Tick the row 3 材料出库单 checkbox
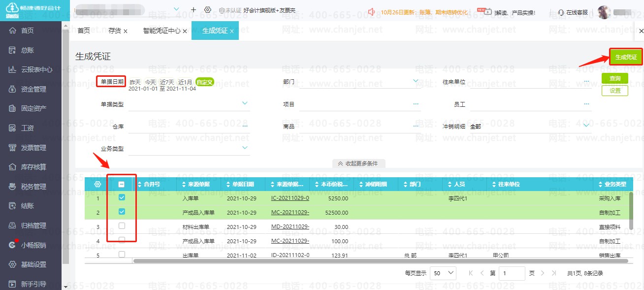This screenshot has width=644, height=290. 122,226
